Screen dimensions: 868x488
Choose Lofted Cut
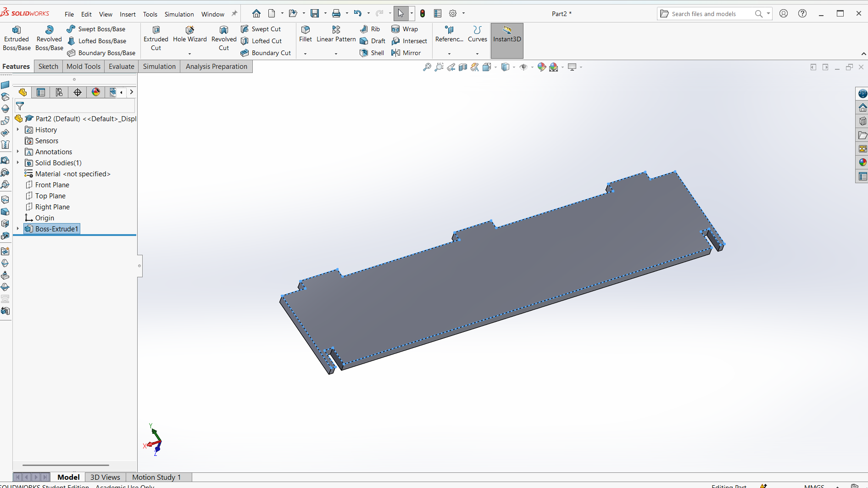tap(261, 41)
